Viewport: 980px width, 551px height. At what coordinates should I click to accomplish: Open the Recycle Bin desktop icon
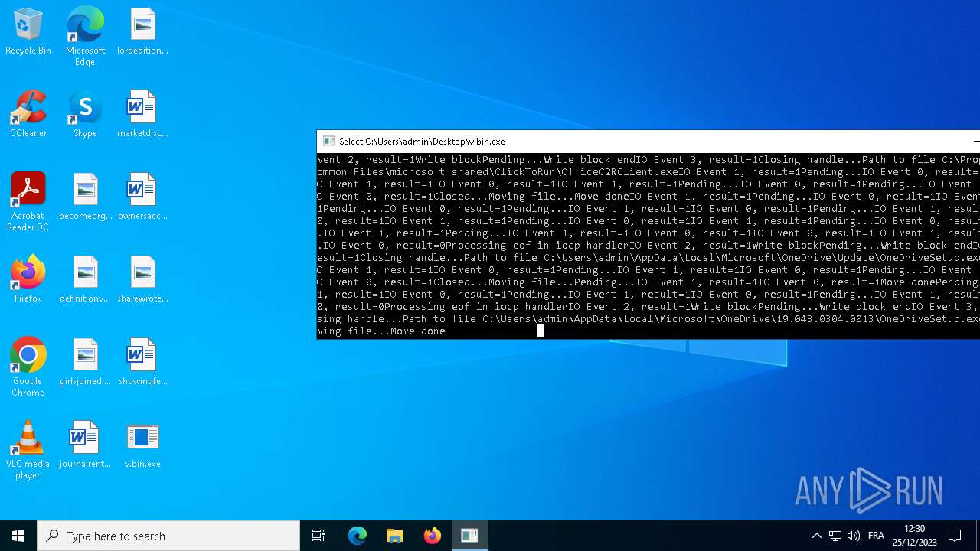point(28,32)
